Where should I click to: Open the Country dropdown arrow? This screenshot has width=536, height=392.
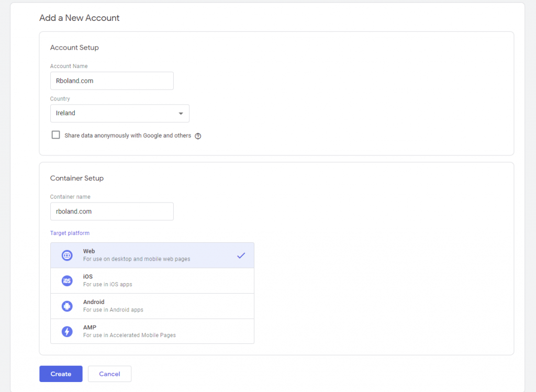[181, 114]
